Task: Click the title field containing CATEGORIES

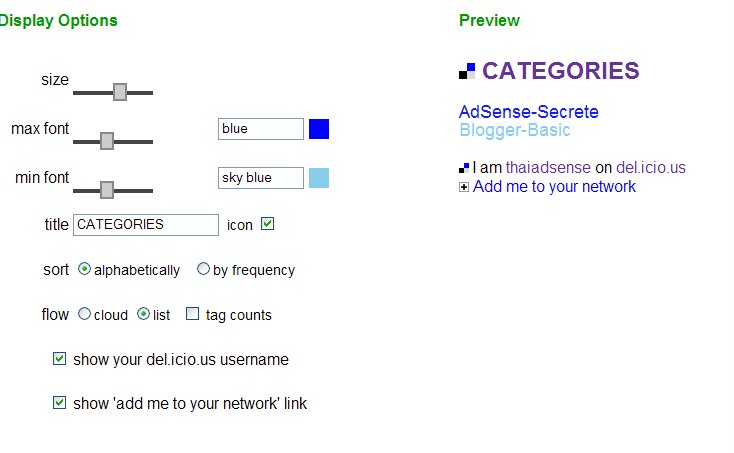Action: point(146,225)
